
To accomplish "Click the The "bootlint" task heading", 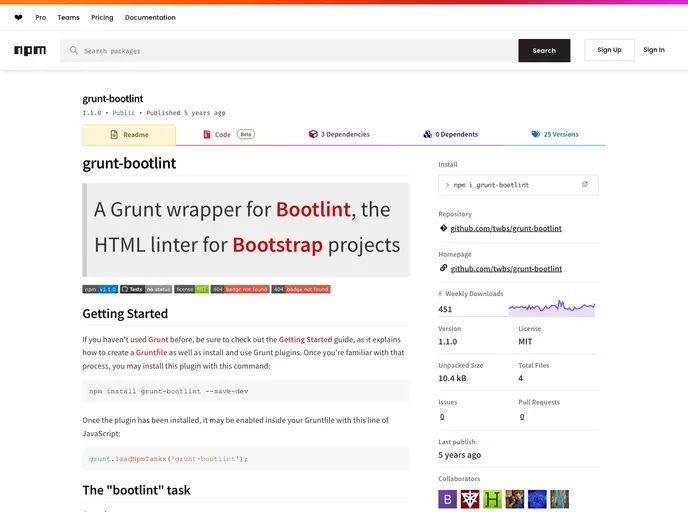I will click(136, 490).
